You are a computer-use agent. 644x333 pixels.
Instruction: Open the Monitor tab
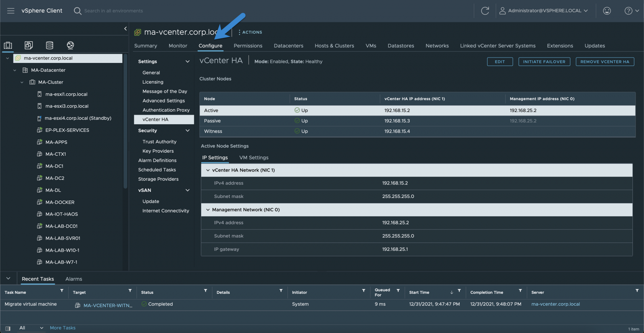[x=178, y=46]
